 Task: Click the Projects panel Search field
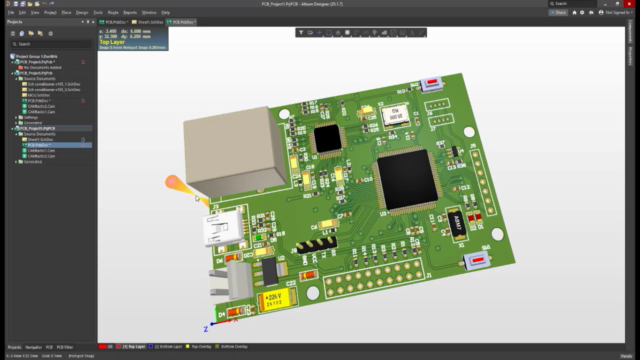point(51,44)
